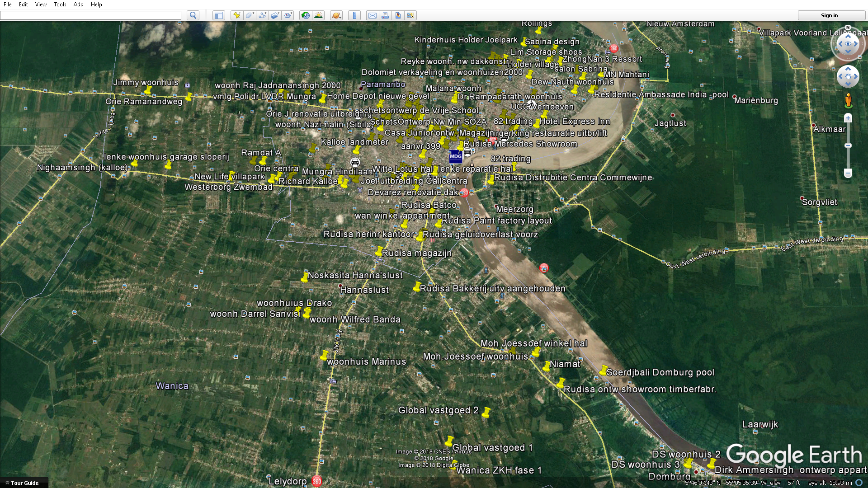Select 'Noskasita Hanna'slust' placemark pin
Image resolution: width=868 pixels, height=488 pixels.
pyautogui.click(x=305, y=277)
